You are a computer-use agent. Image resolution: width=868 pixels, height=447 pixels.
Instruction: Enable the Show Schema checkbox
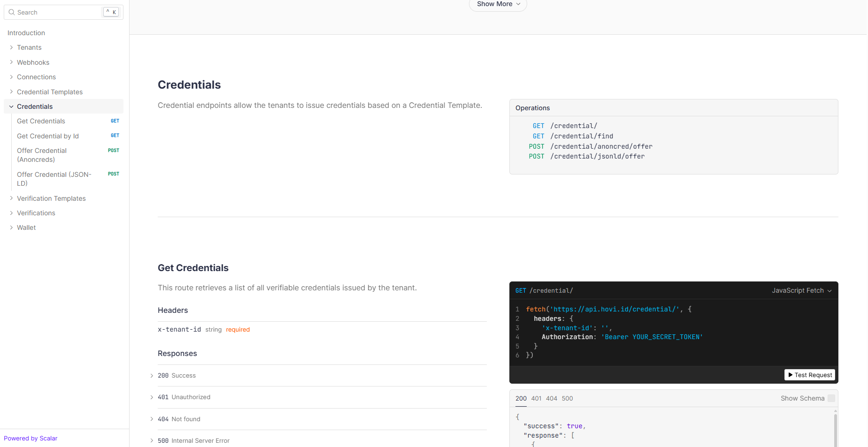[x=831, y=398]
